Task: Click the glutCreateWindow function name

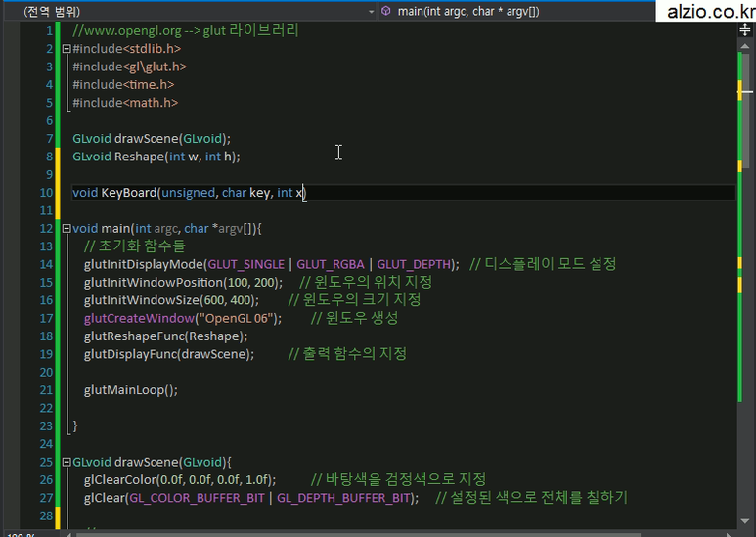Action: 139,319
